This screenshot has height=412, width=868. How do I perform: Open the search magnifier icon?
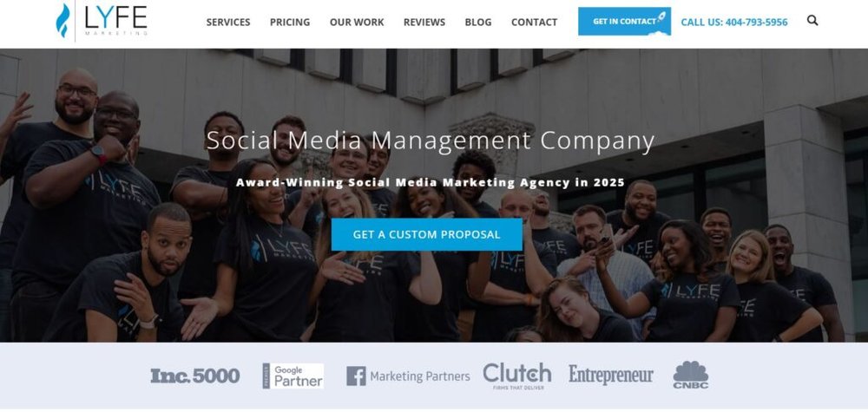click(x=812, y=21)
